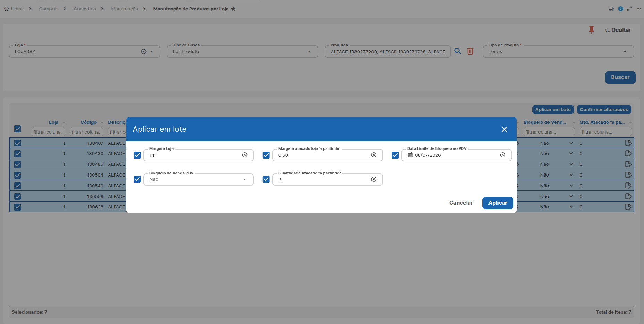The height and width of the screenshot is (324, 644).
Task: Click Ocultar to hide filters
Action: pyautogui.click(x=618, y=30)
